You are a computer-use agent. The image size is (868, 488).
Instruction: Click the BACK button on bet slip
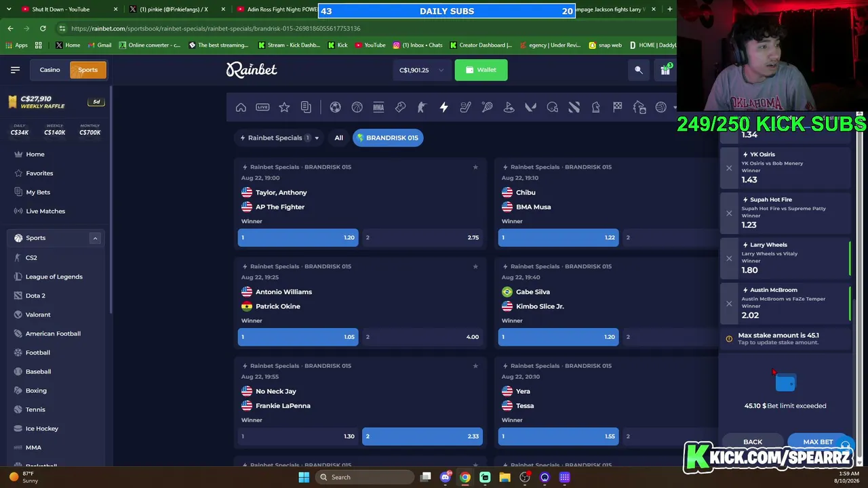click(753, 442)
